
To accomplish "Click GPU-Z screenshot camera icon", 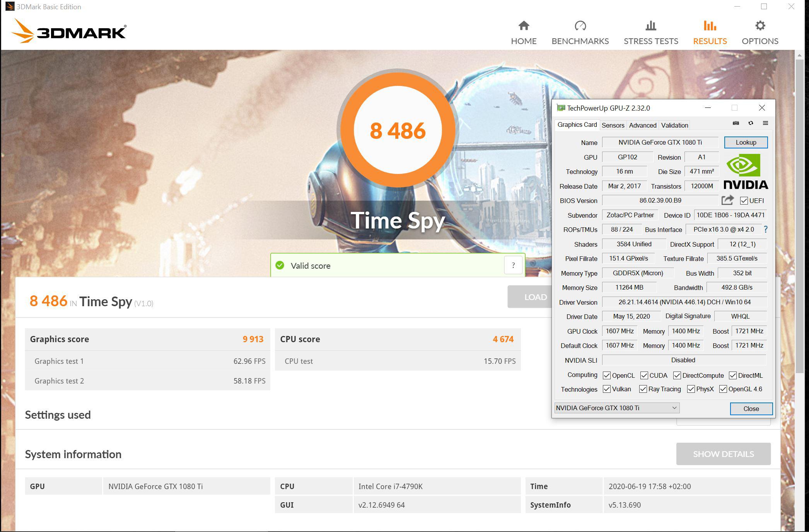I will [x=736, y=123].
